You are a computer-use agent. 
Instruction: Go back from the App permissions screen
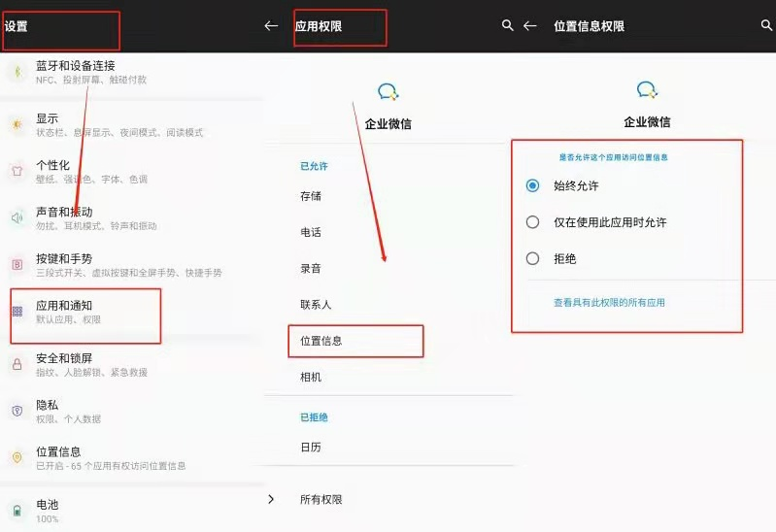point(271,26)
